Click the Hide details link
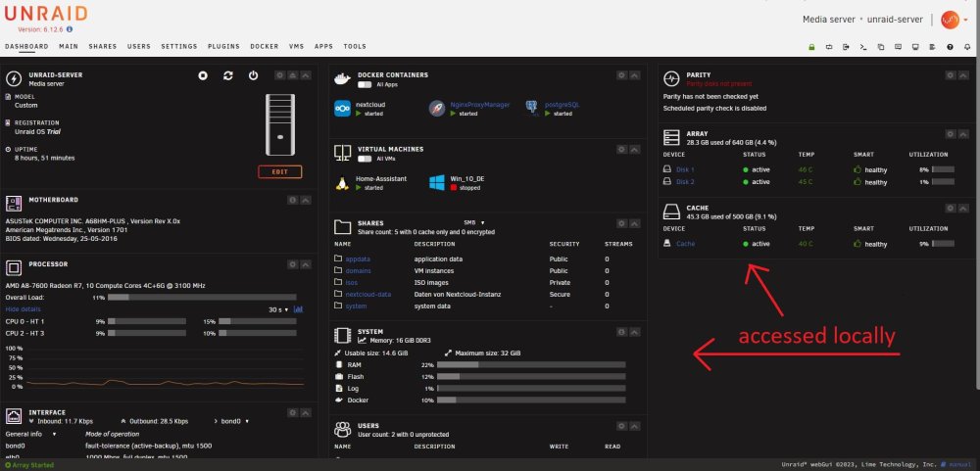This screenshot has width=980, height=471. 24,309
